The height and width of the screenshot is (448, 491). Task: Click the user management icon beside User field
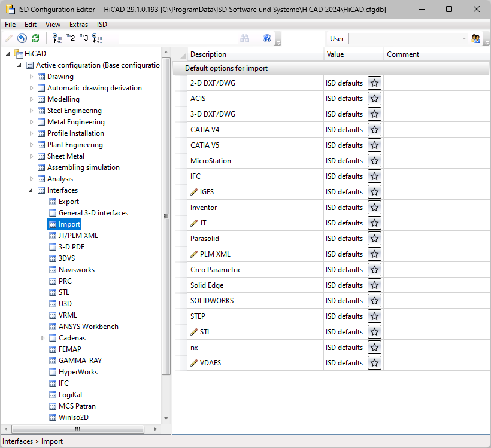point(476,38)
